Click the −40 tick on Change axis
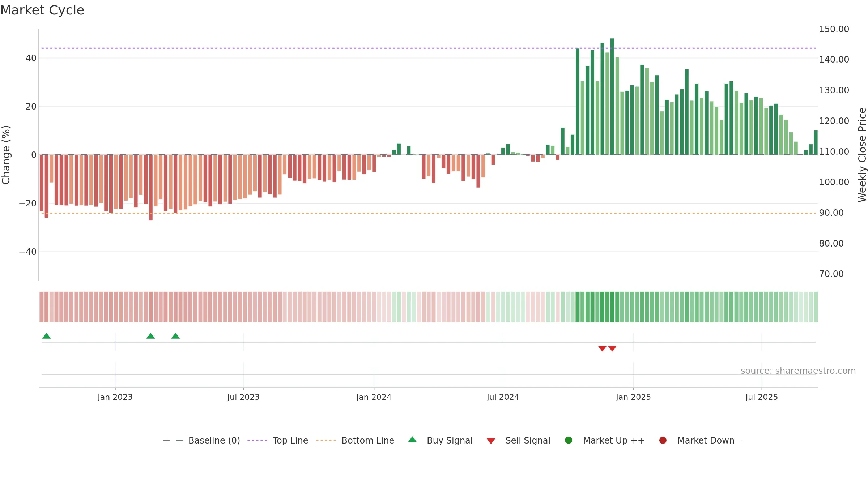The image size is (868, 488). pyautogui.click(x=28, y=252)
